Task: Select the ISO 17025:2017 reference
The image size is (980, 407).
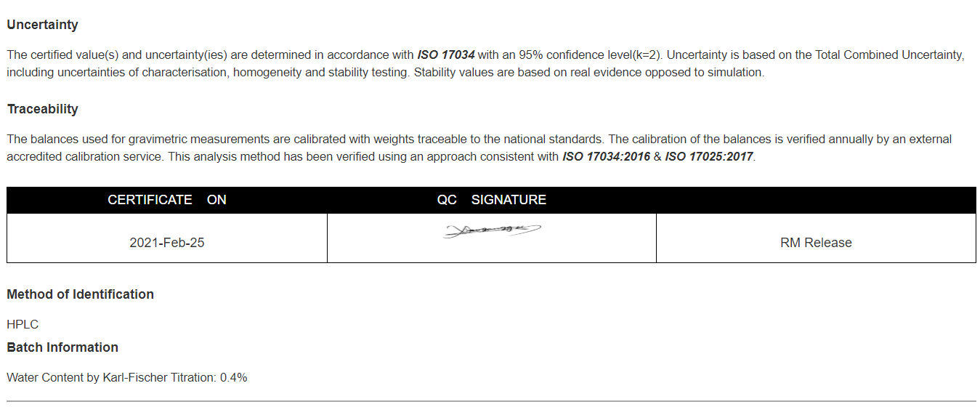Action: (709, 157)
